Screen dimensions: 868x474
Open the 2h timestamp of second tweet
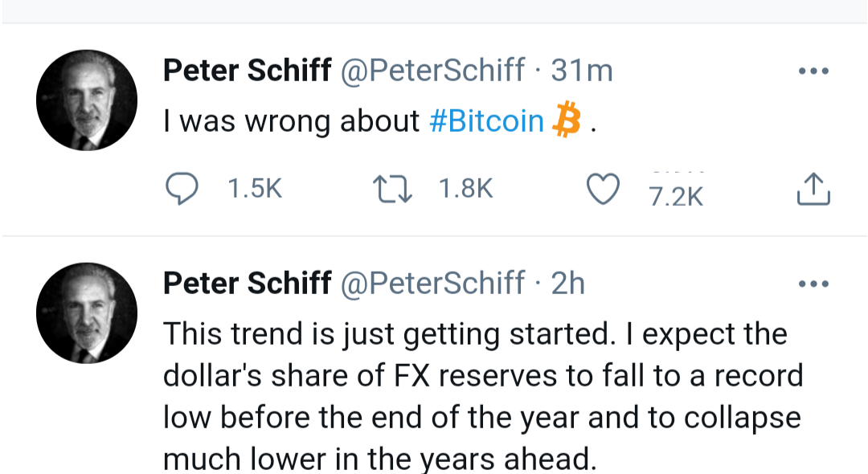point(568,284)
